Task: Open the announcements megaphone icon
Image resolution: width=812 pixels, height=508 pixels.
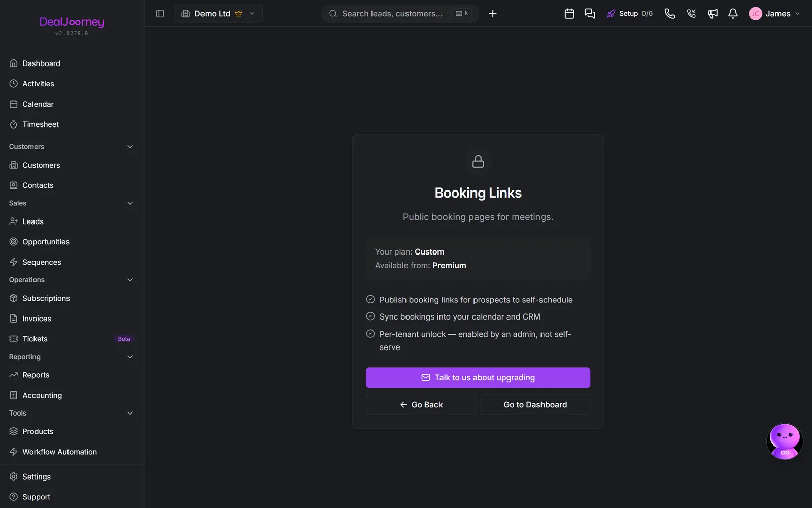Action: tap(713, 14)
